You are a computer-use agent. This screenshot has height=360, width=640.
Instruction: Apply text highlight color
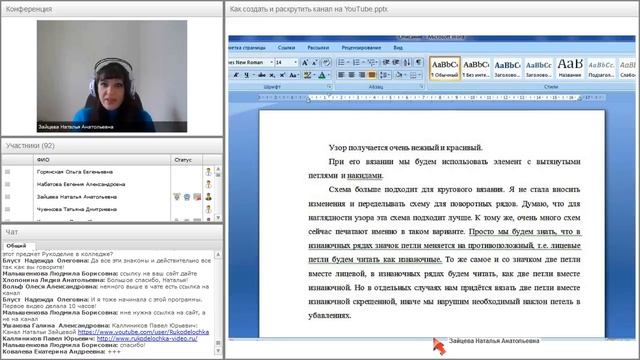(x=307, y=75)
